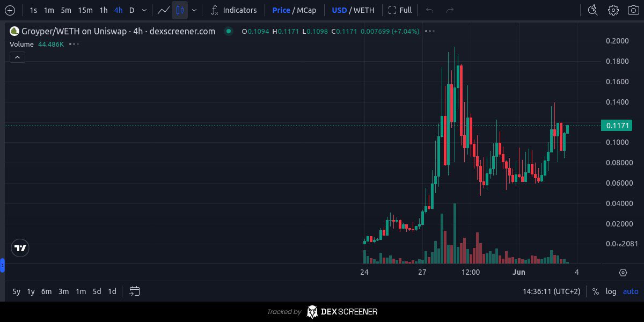This screenshot has width=644, height=322.
Task: Click the volume value 44.486K
Action: tap(51, 44)
